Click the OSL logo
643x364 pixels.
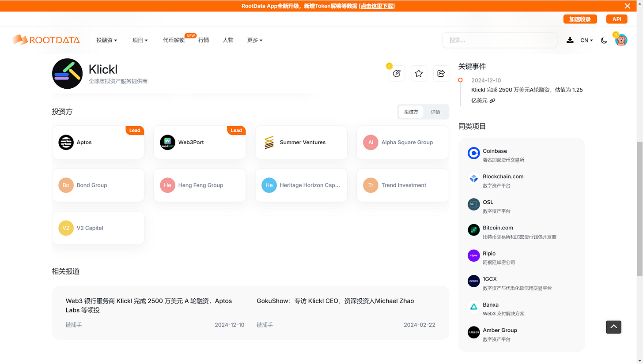tap(473, 204)
